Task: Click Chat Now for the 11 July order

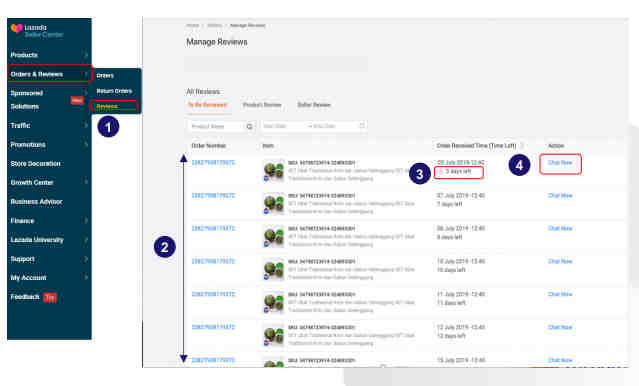Action: 560,294
